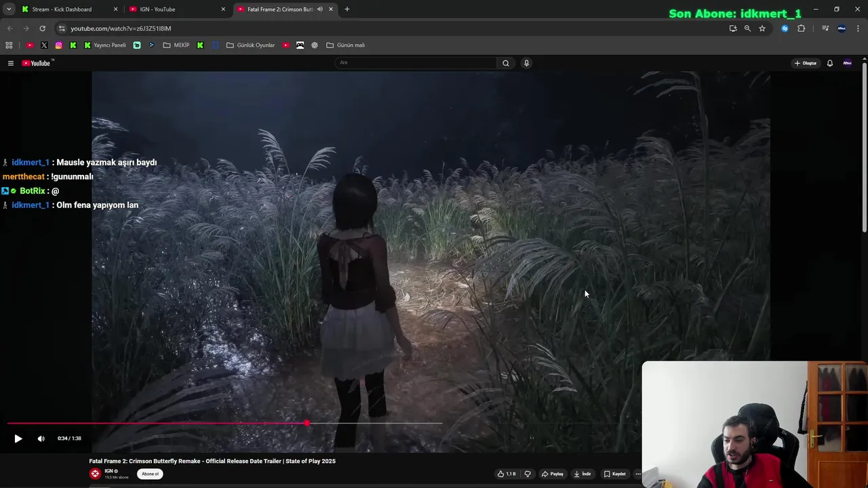
Task: Click the İndir download button
Action: click(x=582, y=474)
